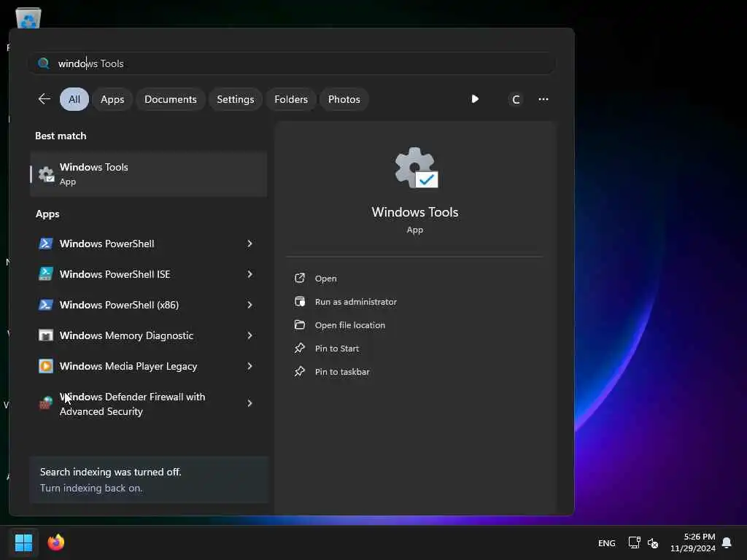747x560 pixels.
Task: Click the Windows Start button on taskbar
Action: coord(23,542)
